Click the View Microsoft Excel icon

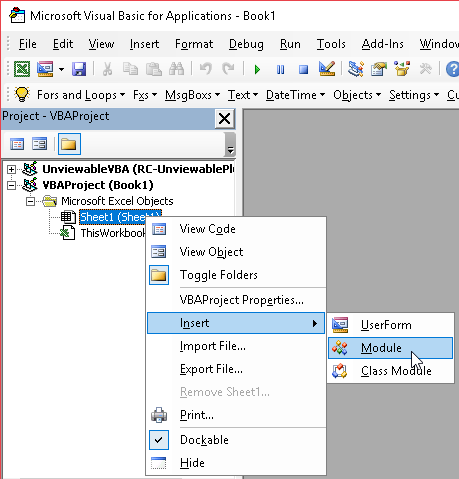tap(22, 69)
